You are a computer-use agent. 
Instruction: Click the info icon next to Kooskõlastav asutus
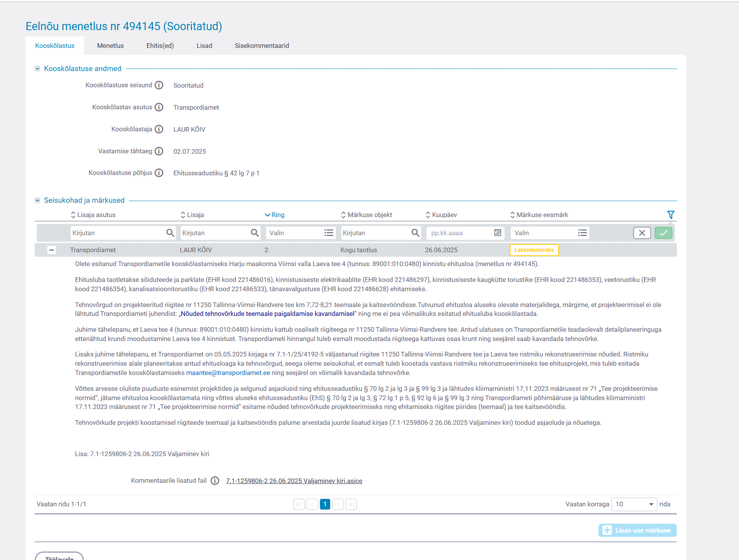coord(159,107)
